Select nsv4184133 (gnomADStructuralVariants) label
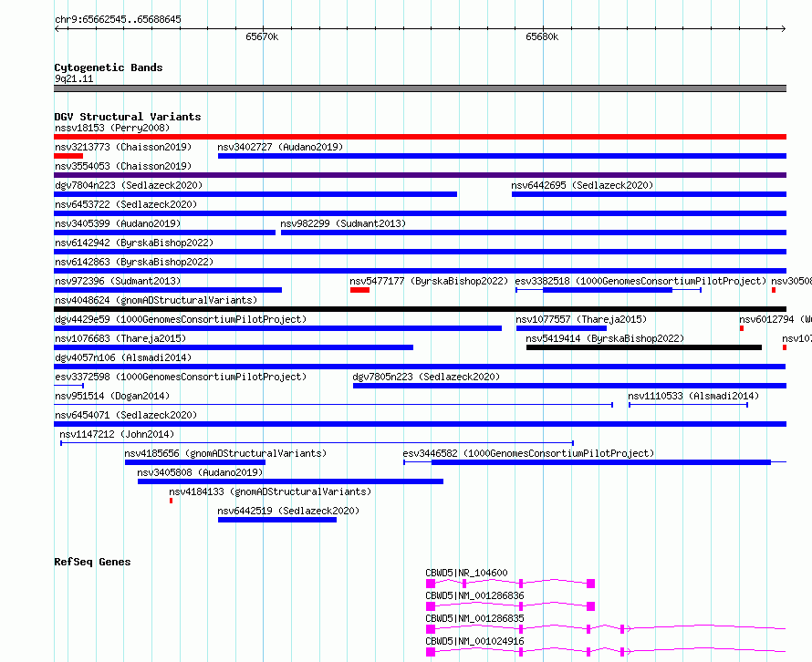 [x=270, y=491]
